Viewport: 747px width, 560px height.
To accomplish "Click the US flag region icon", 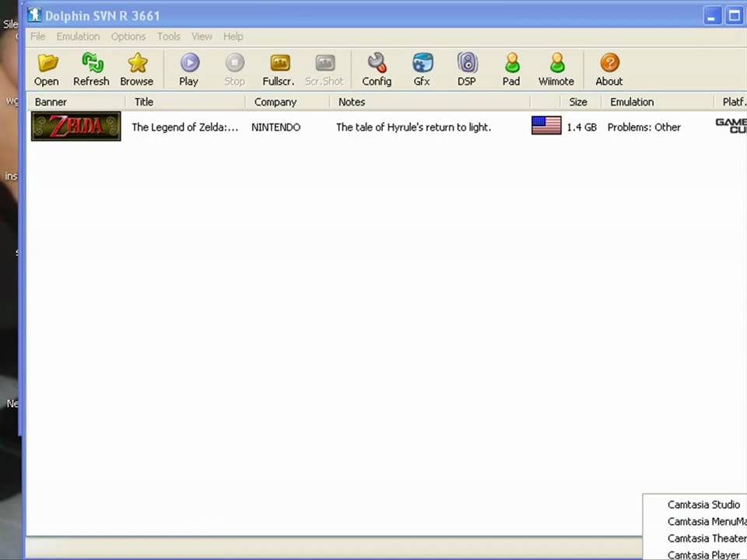I will click(546, 126).
